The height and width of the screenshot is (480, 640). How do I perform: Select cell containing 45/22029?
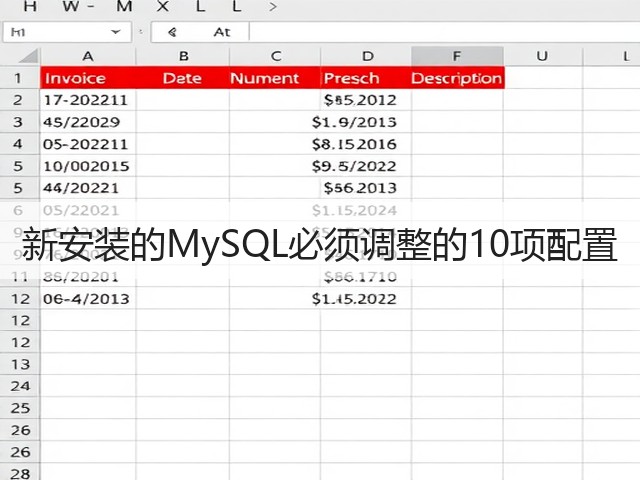click(x=88, y=122)
